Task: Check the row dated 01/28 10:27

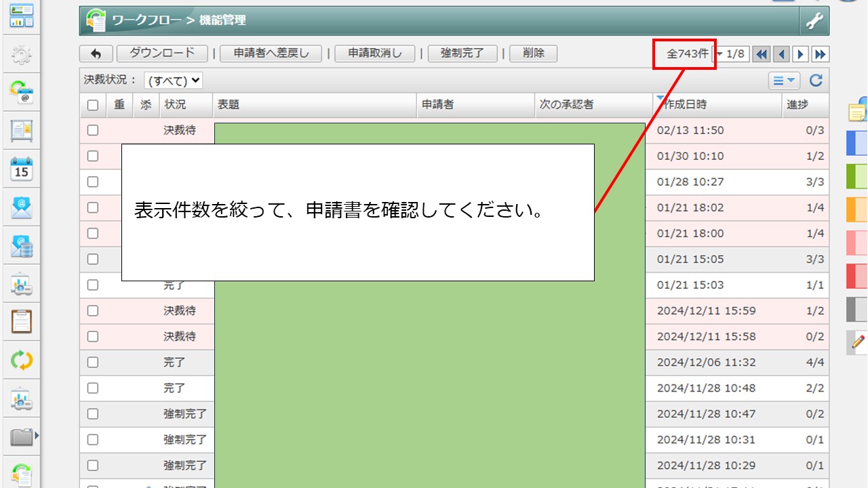Action: point(93,182)
